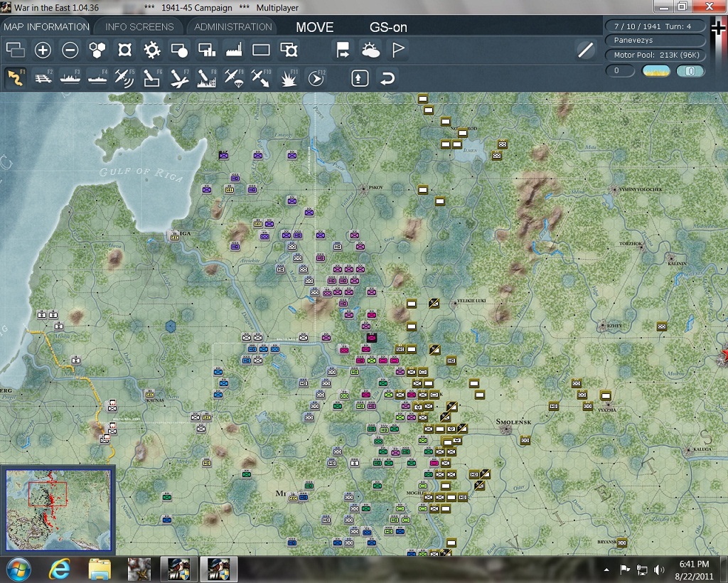This screenshot has width=728, height=583.
Task: Open the taskbar volume speaker icon
Action: tap(658, 569)
